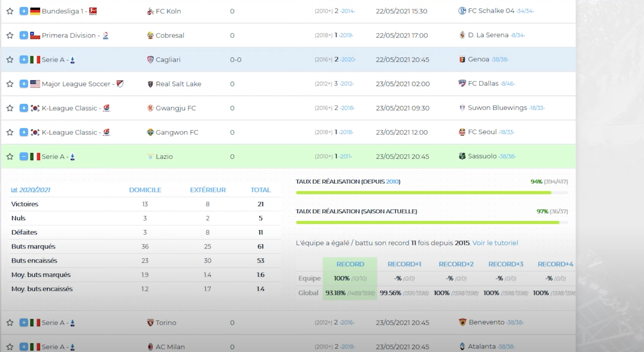The width and height of the screenshot is (644, 352).
Task: Favorite the Lazio Serie A row
Action: tap(10, 157)
